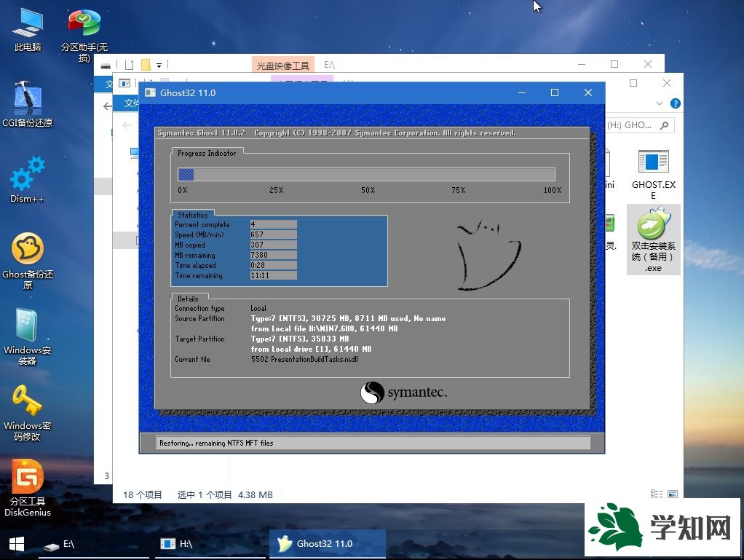Open the Windows Start menu

(15, 544)
